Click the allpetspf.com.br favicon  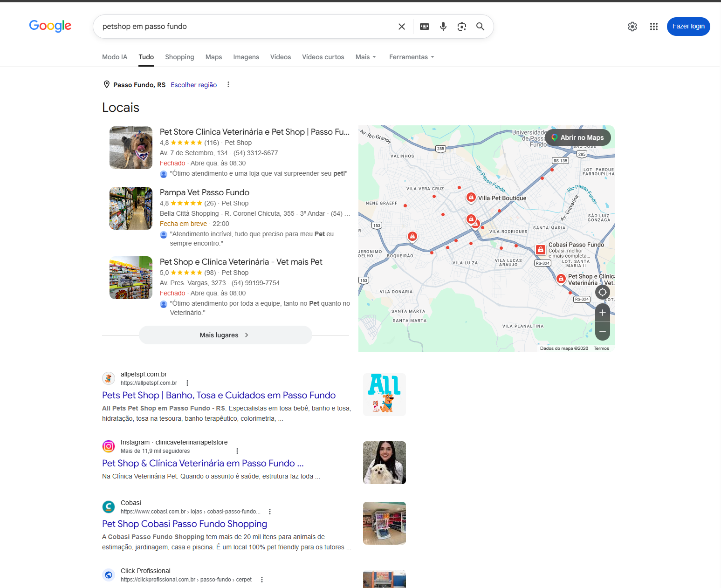point(109,378)
